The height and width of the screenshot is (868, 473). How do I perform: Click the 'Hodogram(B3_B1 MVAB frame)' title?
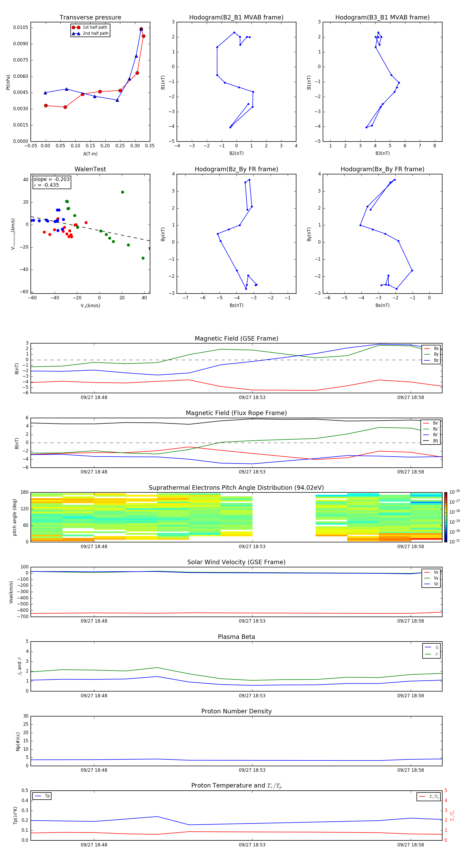[382, 18]
